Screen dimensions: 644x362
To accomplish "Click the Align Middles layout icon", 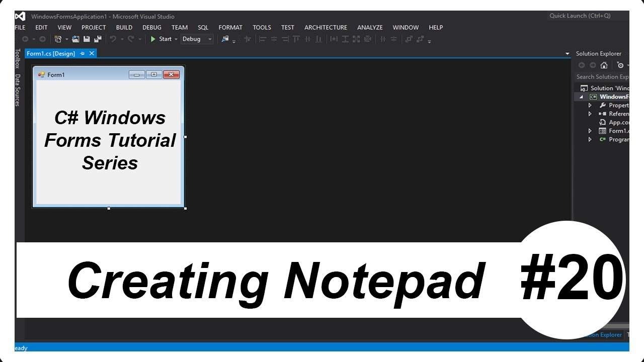I will [307, 39].
